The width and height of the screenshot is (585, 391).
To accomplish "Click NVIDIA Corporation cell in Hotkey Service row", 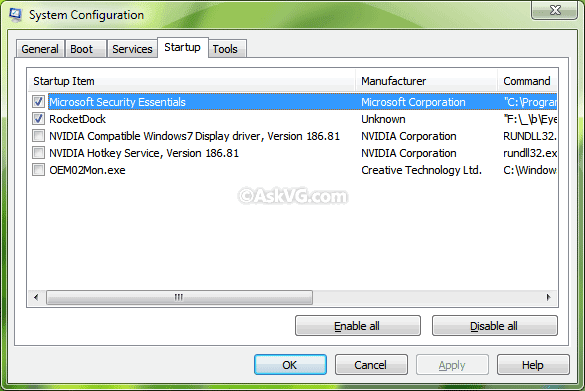I will click(x=409, y=153).
